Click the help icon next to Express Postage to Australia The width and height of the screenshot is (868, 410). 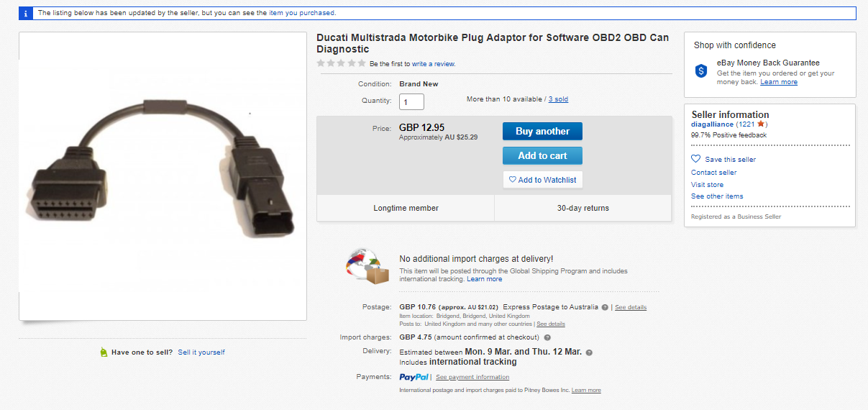605,307
